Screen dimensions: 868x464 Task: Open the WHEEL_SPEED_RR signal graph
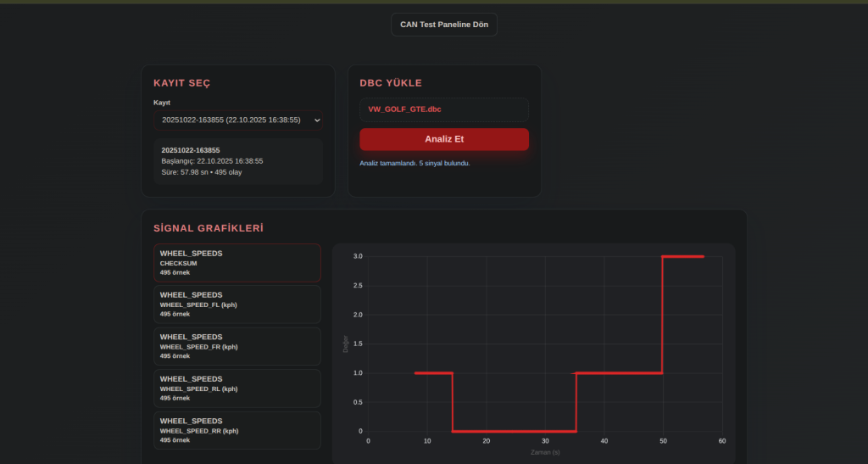(x=237, y=430)
